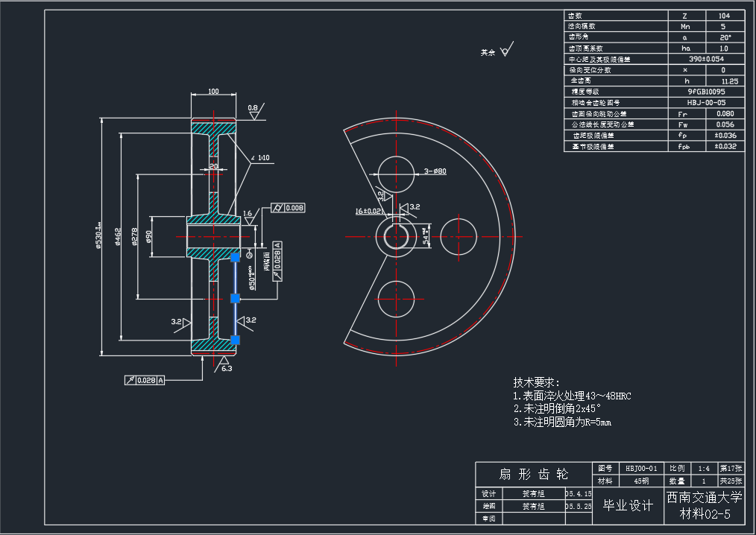Viewport: 756px width, 535px height.
Task: Click the 西南交通大学 text
Action: coord(705,498)
